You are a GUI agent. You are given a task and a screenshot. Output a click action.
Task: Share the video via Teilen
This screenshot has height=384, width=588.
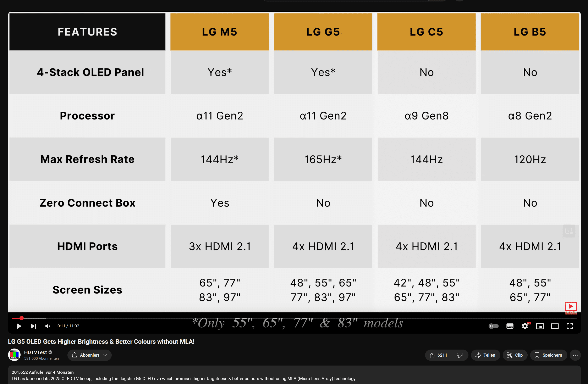[x=485, y=355]
